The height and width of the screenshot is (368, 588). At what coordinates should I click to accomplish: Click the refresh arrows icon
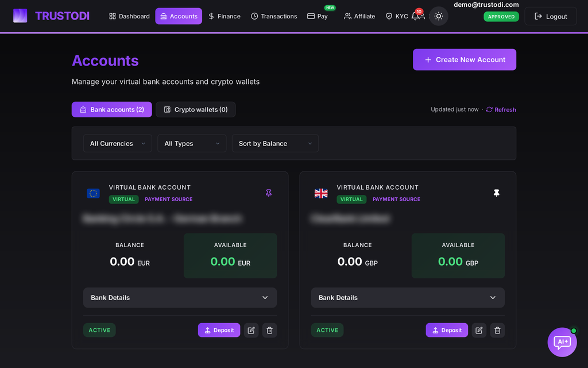coord(489,110)
